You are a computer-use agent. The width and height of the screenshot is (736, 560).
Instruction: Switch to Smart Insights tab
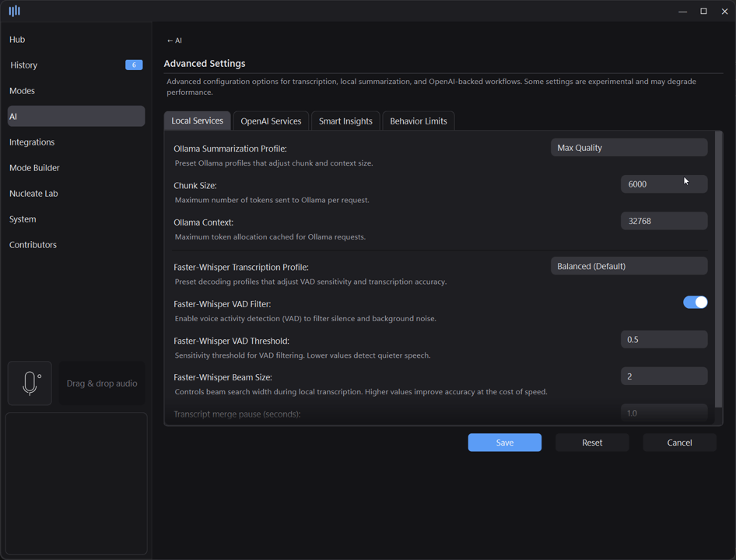click(345, 121)
